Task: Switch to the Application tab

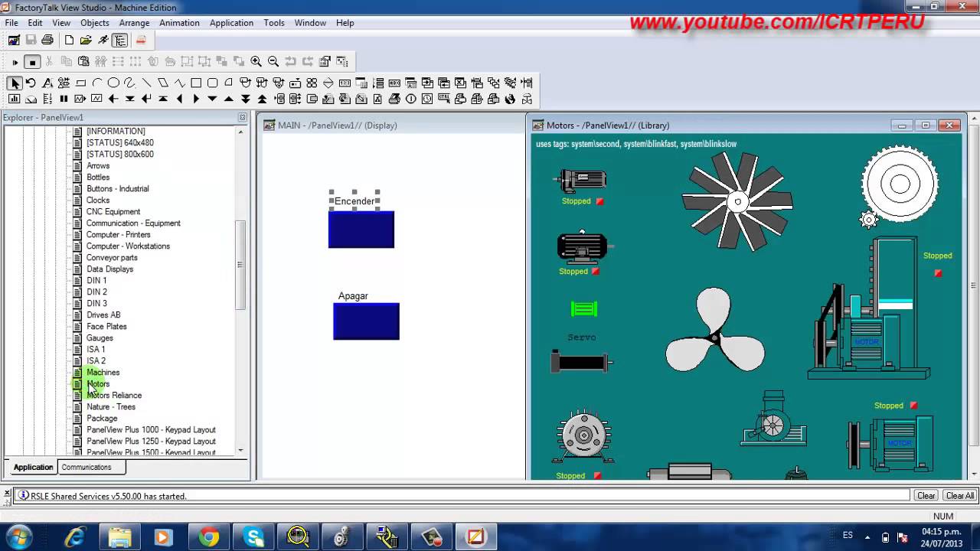Action: [x=33, y=467]
